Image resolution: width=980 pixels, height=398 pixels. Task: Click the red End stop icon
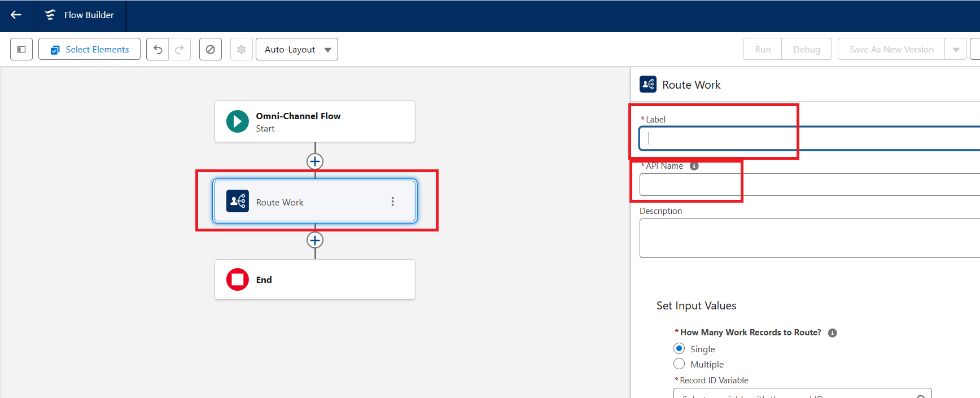(x=238, y=279)
